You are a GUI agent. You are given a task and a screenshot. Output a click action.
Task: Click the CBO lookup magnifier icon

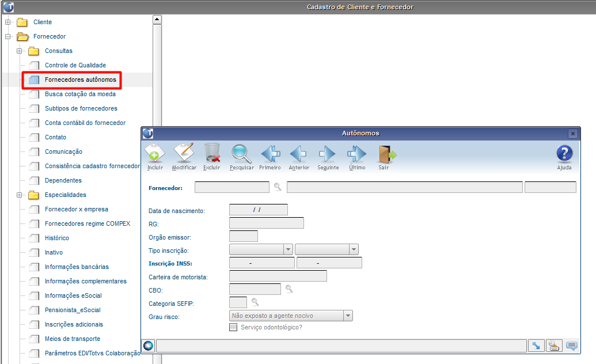289,289
